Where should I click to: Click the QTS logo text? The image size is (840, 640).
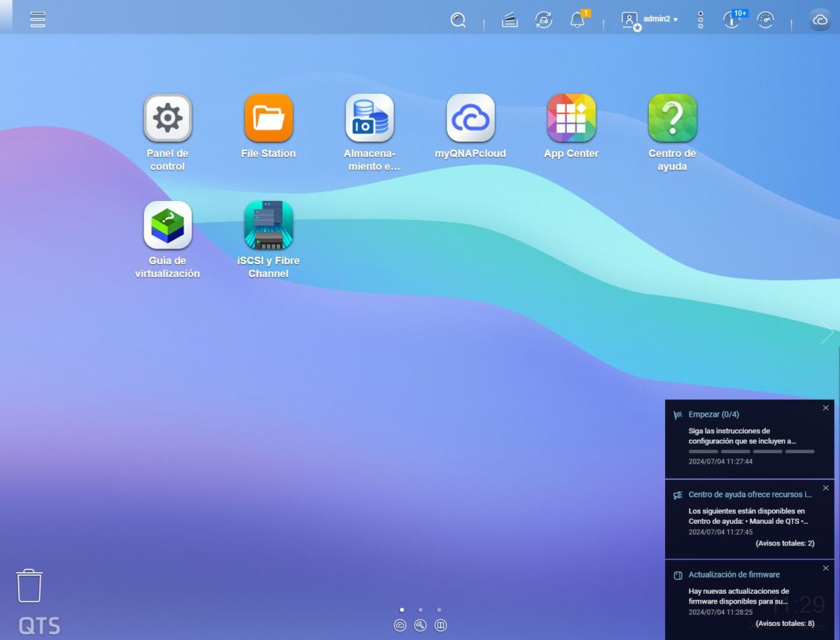(39, 625)
